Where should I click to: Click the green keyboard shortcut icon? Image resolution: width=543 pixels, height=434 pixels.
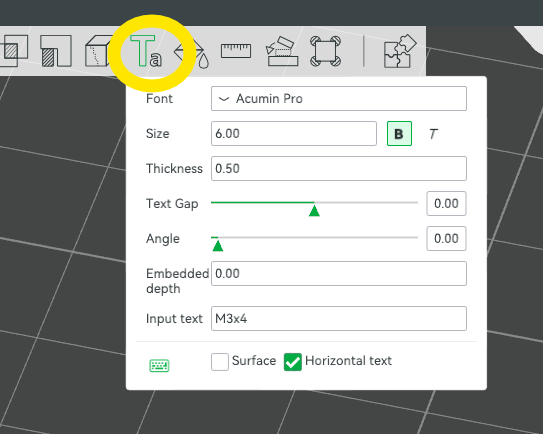click(159, 366)
